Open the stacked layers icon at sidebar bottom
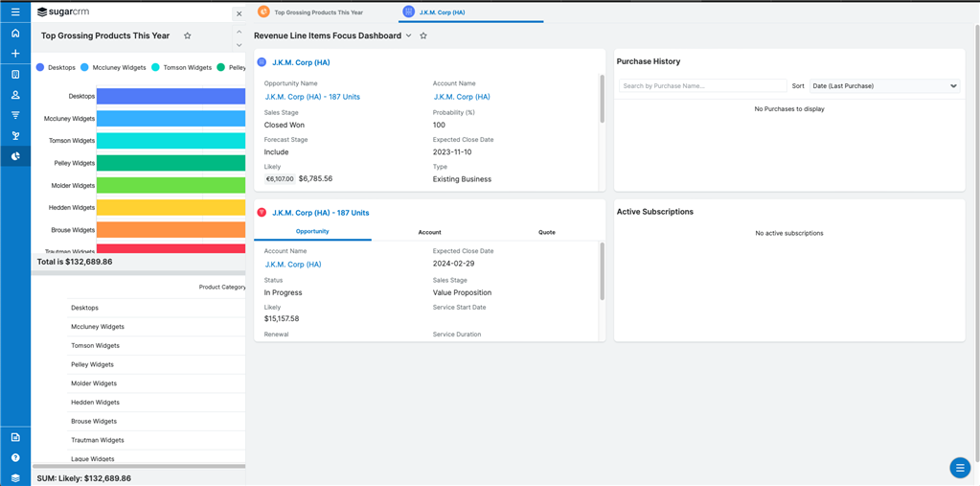The height and width of the screenshot is (486, 980). pos(15,477)
